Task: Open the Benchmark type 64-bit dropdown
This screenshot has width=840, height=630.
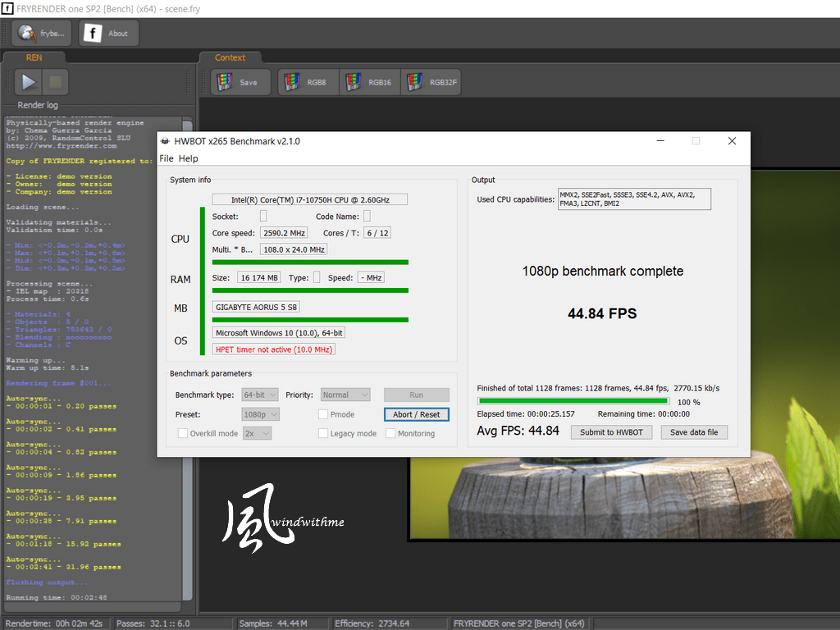Action: (260, 395)
